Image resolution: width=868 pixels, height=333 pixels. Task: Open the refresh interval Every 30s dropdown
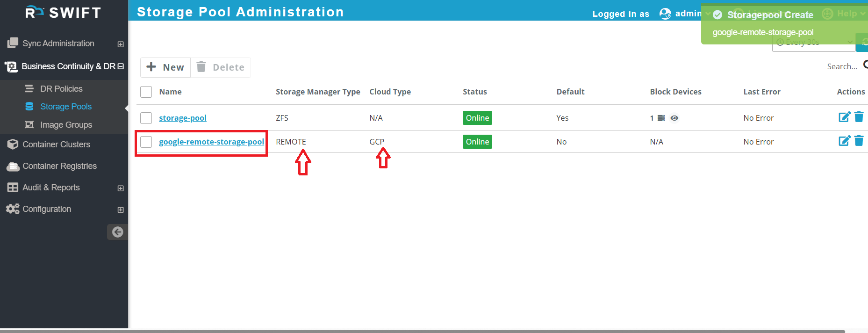814,43
